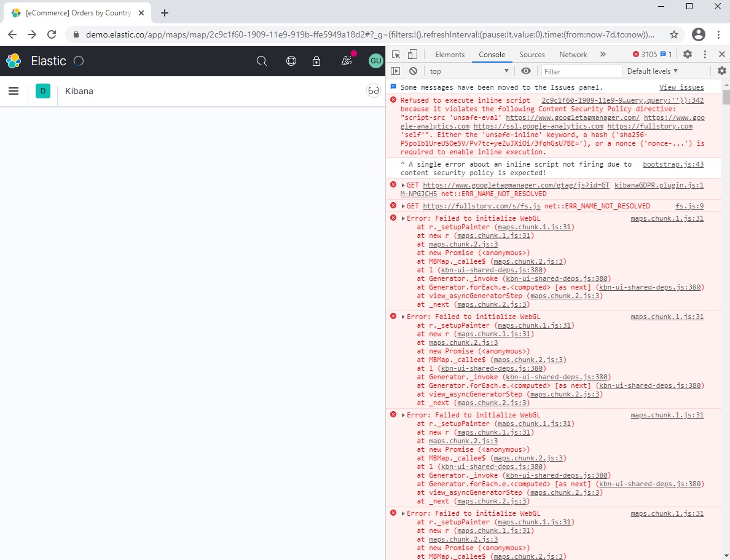Viewport: 730px width, 560px height.
Task: Reload the page
Action: [x=52, y=34]
